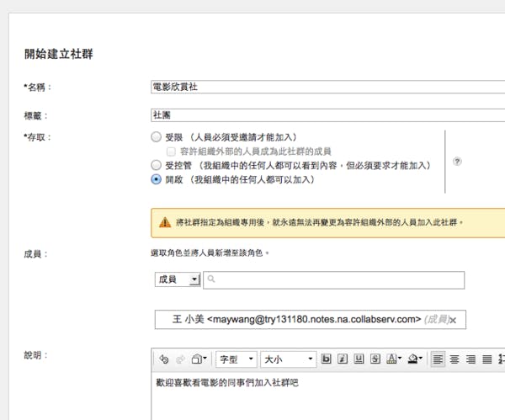Remove member 王小美 from the list

(453, 321)
